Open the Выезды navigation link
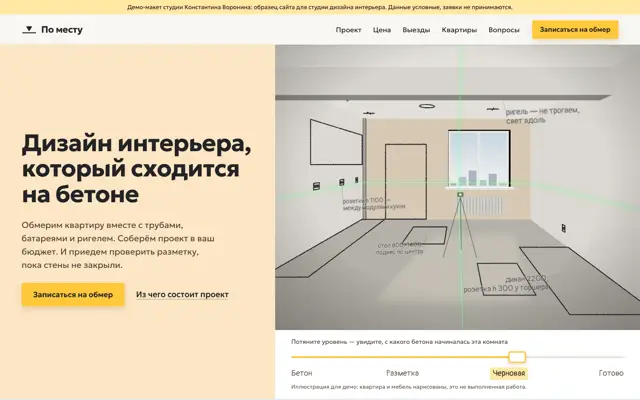 [x=416, y=30]
